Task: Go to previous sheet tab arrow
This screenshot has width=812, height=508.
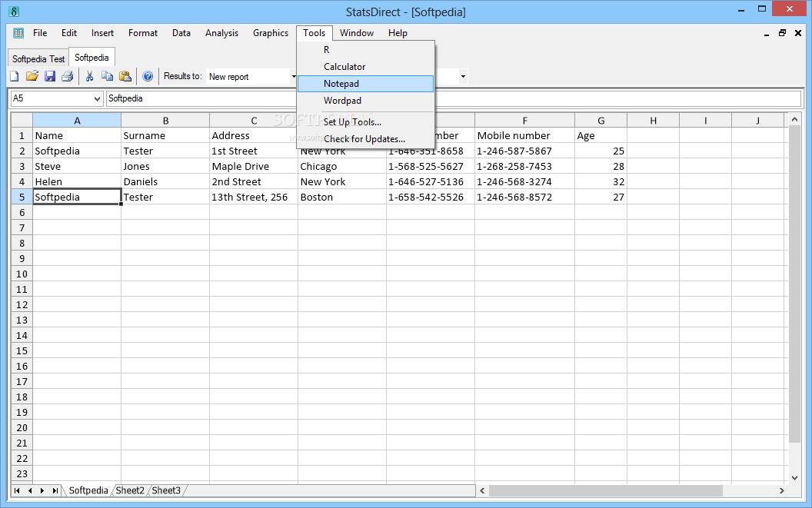Action: pos(30,490)
